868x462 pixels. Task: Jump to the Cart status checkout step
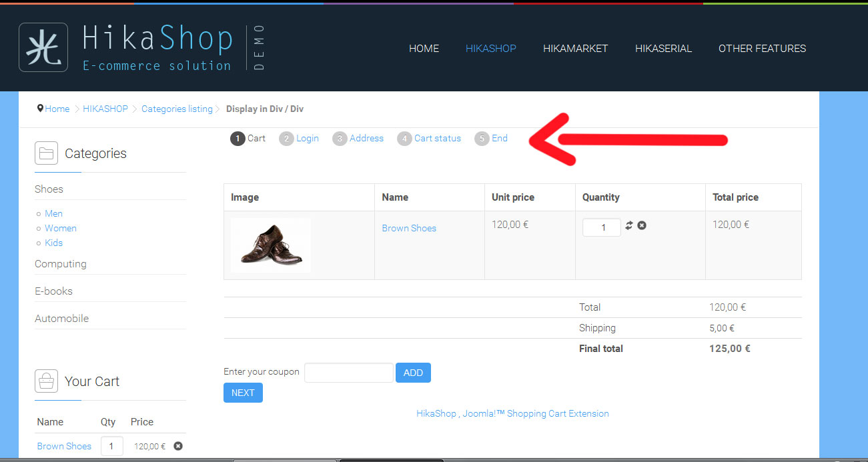pos(438,138)
